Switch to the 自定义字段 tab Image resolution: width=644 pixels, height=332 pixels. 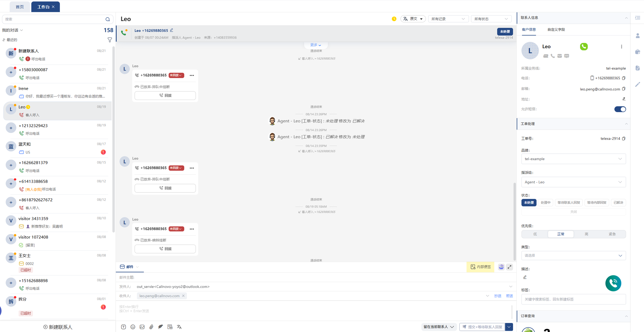coord(556,30)
